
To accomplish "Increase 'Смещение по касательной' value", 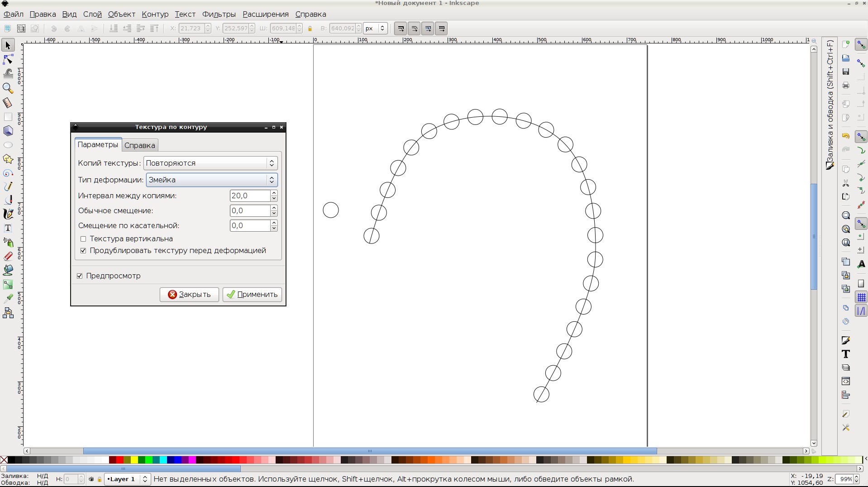I will click(274, 223).
